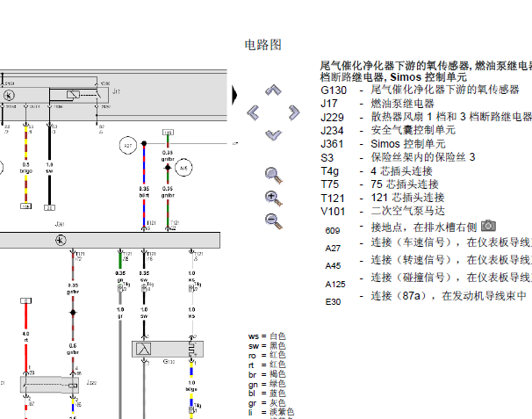This screenshot has height=419, width=532.
Task: Open camera photo icon for ground point 609
Action: click(x=488, y=226)
